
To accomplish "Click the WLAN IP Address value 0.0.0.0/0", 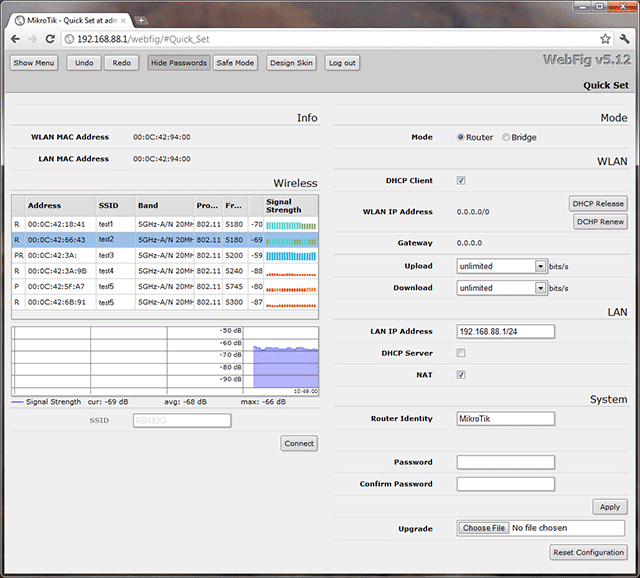I will coord(473,212).
